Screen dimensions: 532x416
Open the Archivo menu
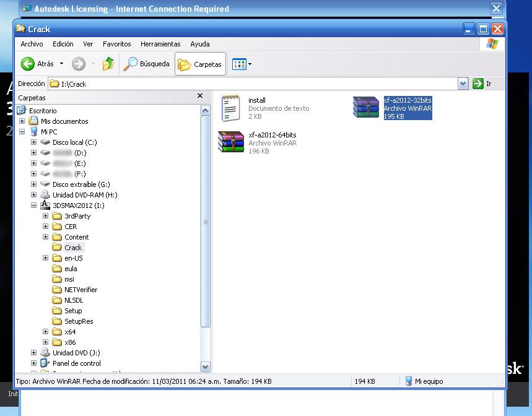pyautogui.click(x=32, y=44)
